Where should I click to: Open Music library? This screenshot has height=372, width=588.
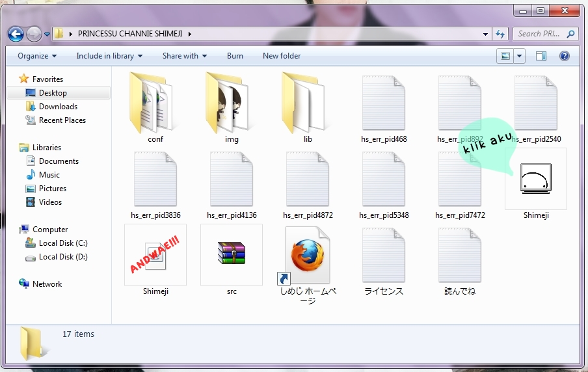tap(49, 175)
